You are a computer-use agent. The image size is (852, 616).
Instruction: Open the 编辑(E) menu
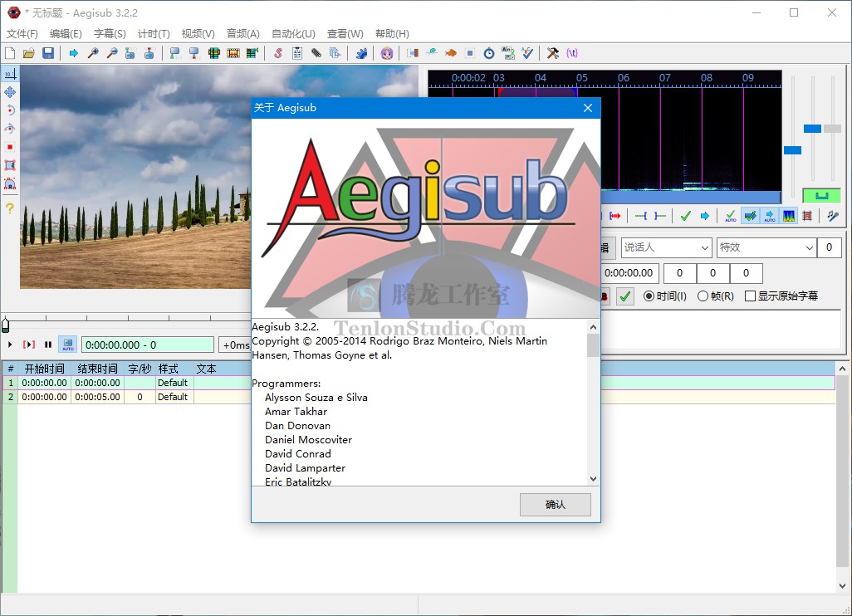pyautogui.click(x=66, y=34)
